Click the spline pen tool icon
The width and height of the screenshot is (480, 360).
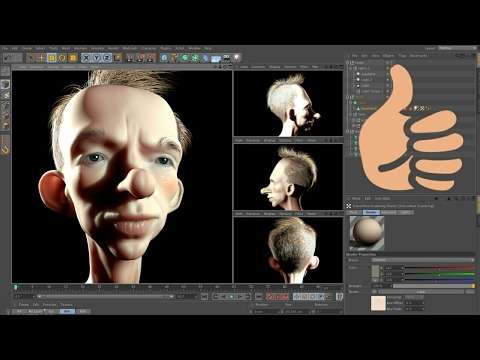point(175,58)
